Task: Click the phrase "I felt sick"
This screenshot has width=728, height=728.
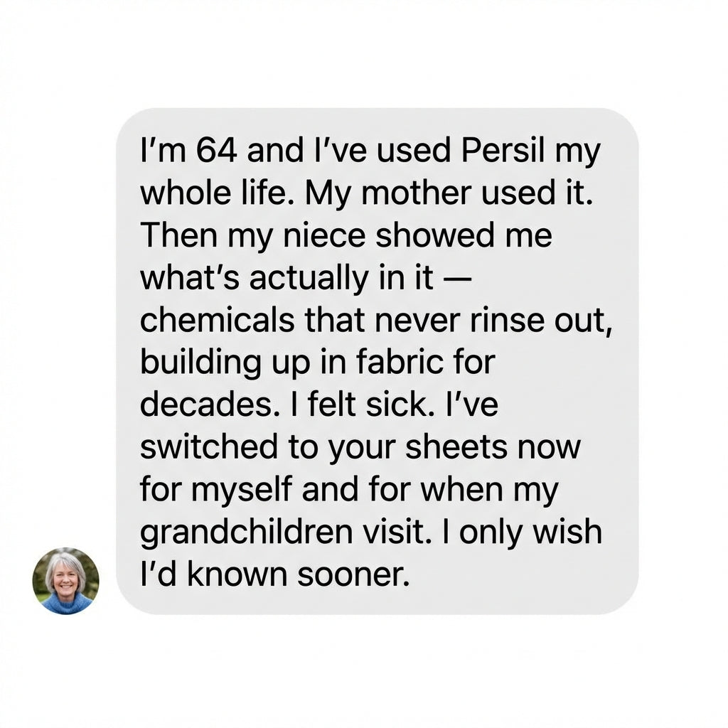Action: (362, 403)
